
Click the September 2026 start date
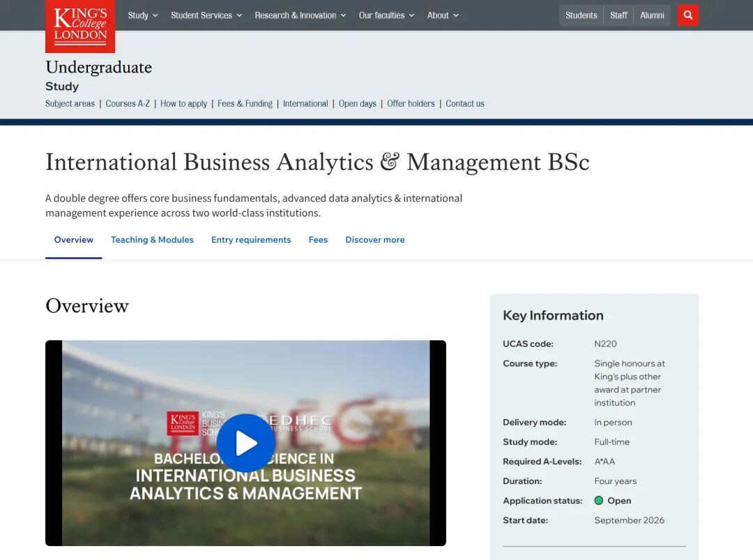point(629,520)
